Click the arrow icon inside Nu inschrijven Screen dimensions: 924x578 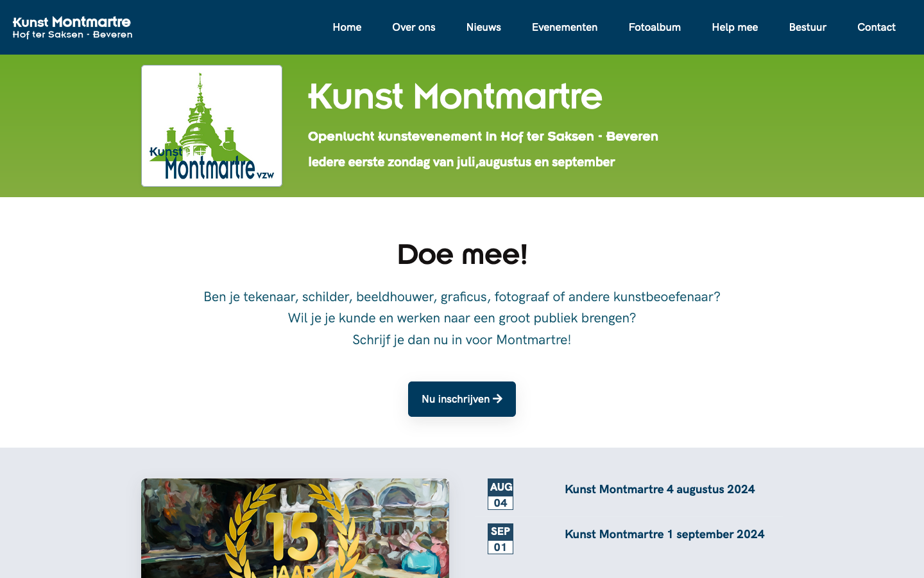(498, 399)
